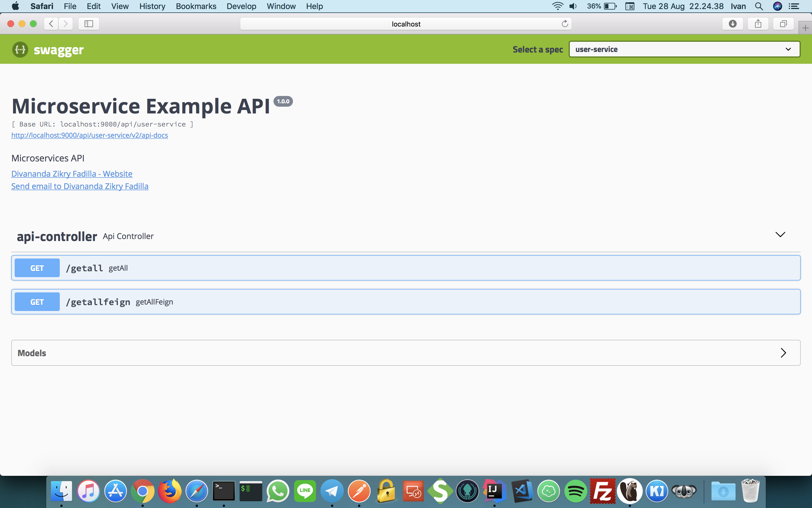Reload the page with refresh icon
Viewport: 812px width, 508px height.
tap(565, 23)
